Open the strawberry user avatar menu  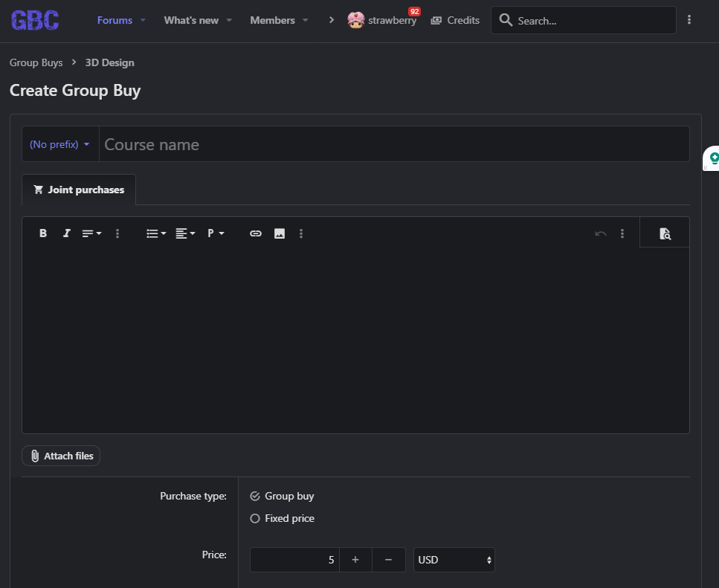point(355,21)
